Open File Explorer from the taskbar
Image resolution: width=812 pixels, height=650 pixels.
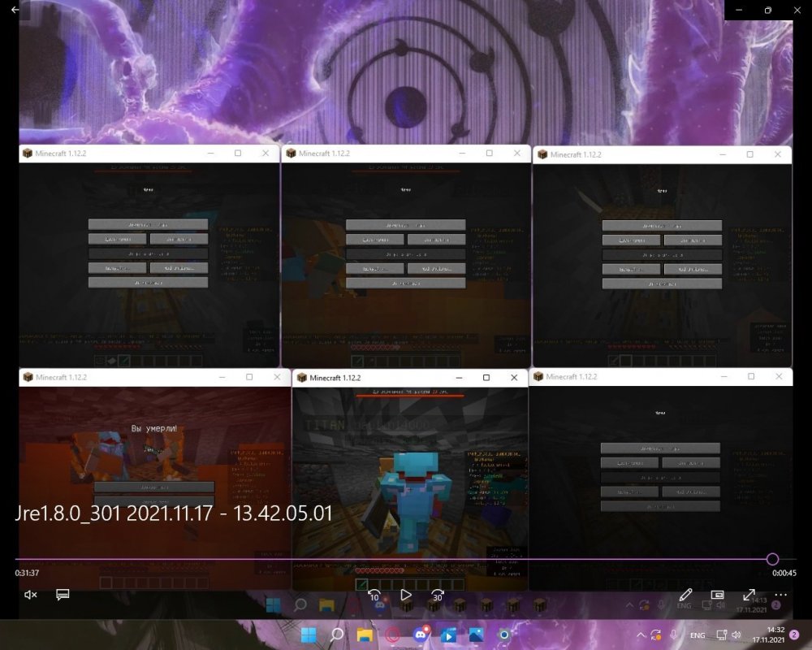pyautogui.click(x=365, y=635)
